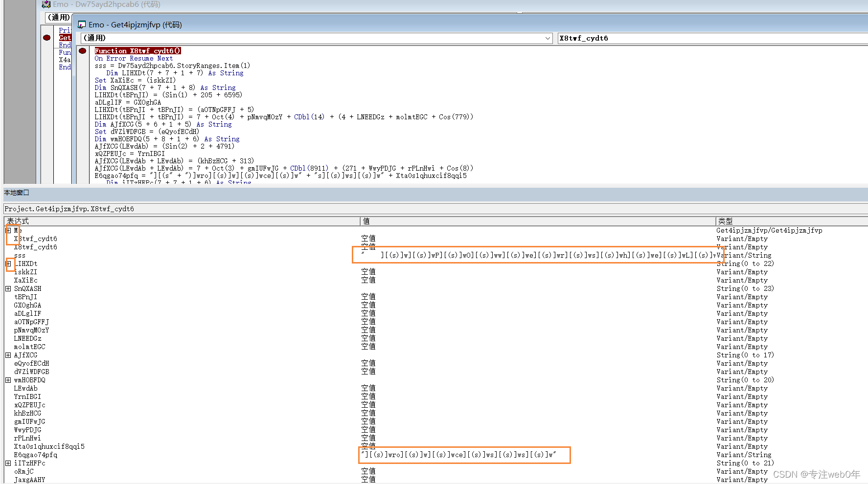Viewport: 868px width, 484px height.
Task: Click the 本地窗口 panel title
Action: coord(17,193)
